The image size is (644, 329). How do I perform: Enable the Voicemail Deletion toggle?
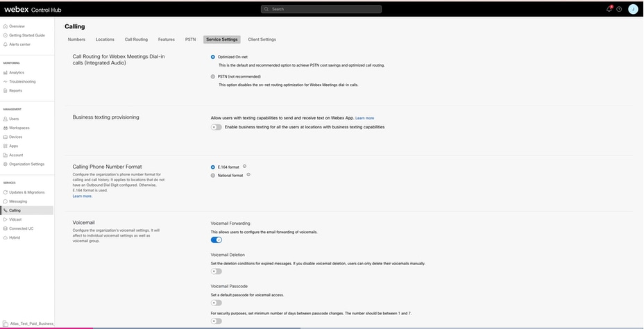tap(216, 271)
